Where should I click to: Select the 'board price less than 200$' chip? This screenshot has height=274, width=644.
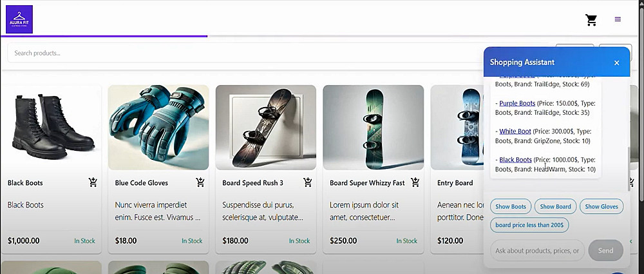[529, 225]
